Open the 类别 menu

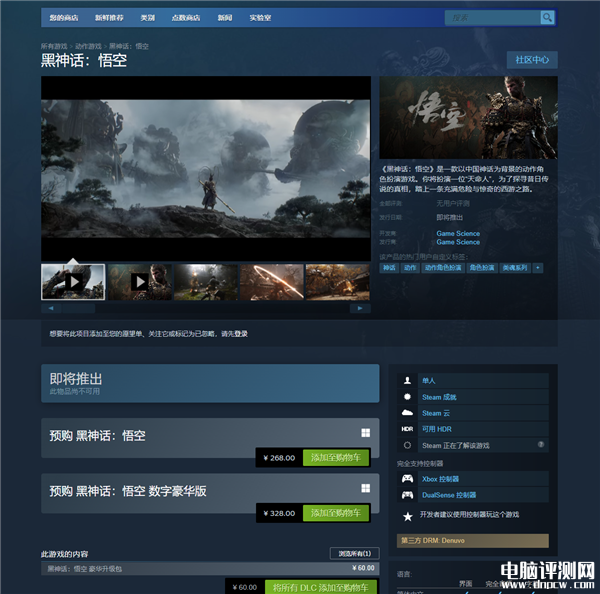147,18
